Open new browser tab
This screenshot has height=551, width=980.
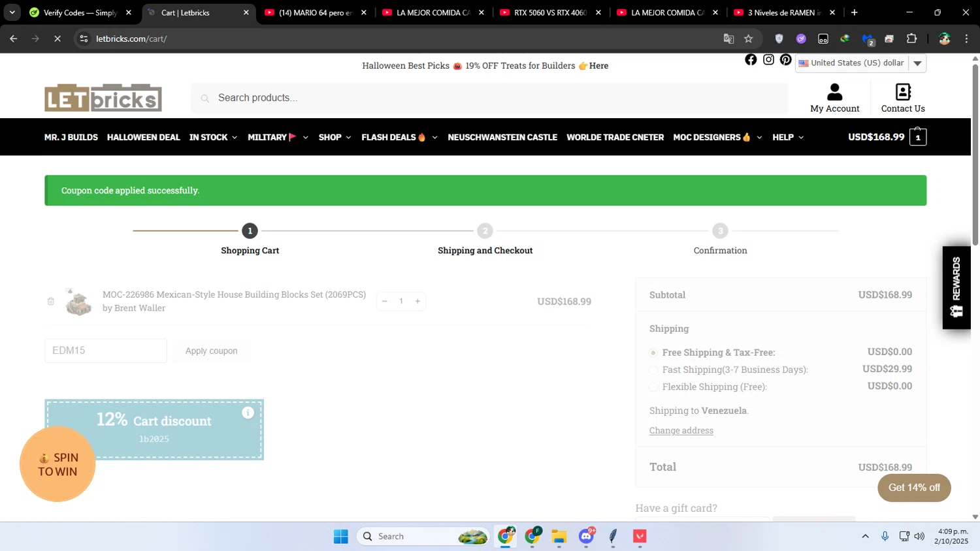(855, 12)
